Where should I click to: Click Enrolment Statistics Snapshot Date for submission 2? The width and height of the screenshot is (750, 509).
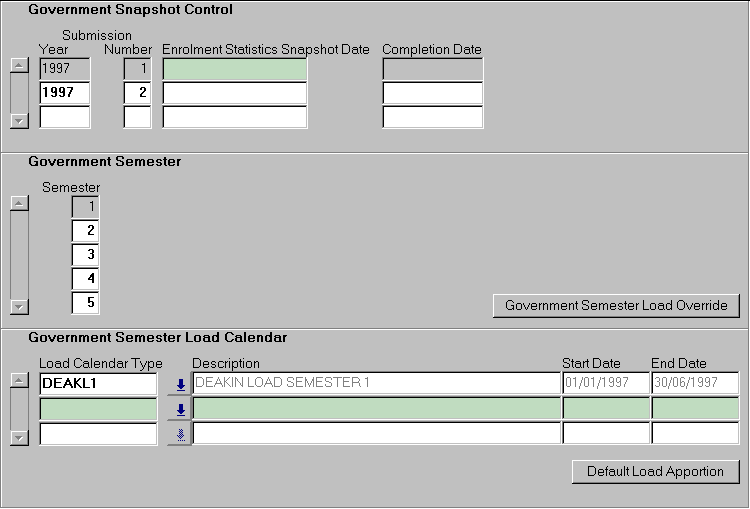pyautogui.click(x=234, y=93)
